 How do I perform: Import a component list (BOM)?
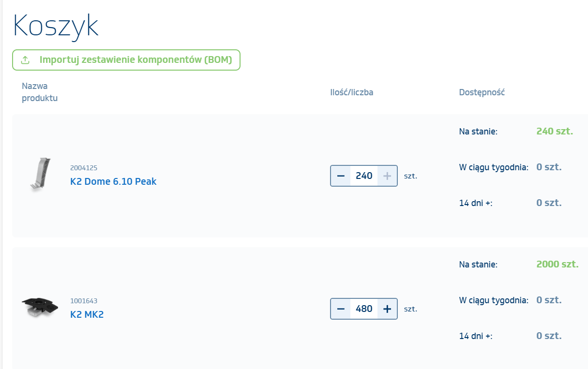pos(136,60)
